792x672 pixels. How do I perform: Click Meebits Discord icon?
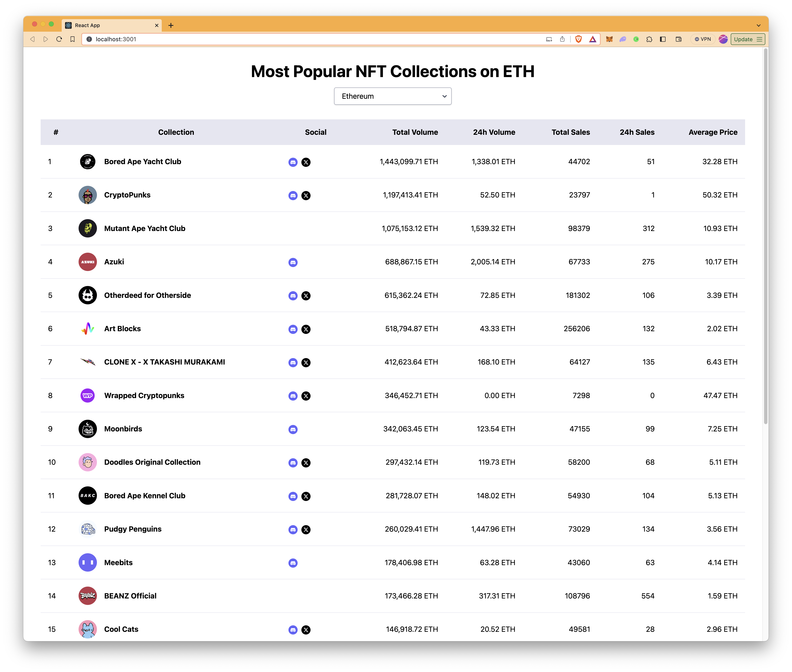click(x=293, y=563)
